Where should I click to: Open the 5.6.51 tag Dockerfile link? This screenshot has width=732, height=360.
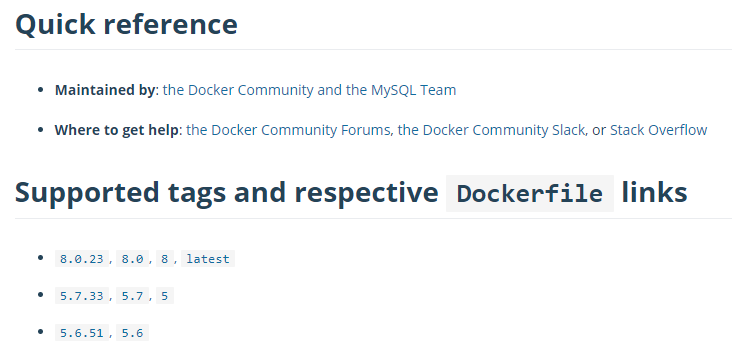[82, 332]
